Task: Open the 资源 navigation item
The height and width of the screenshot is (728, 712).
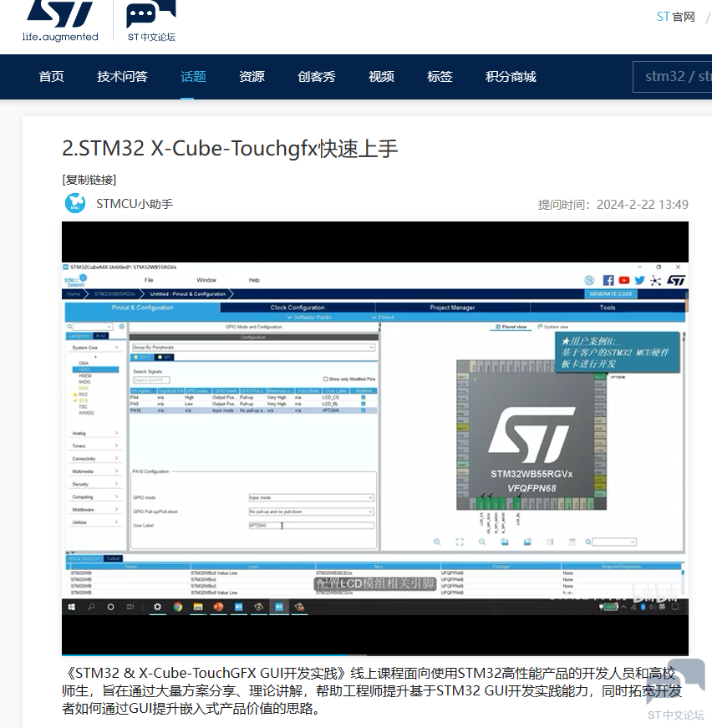Action: 252,77
